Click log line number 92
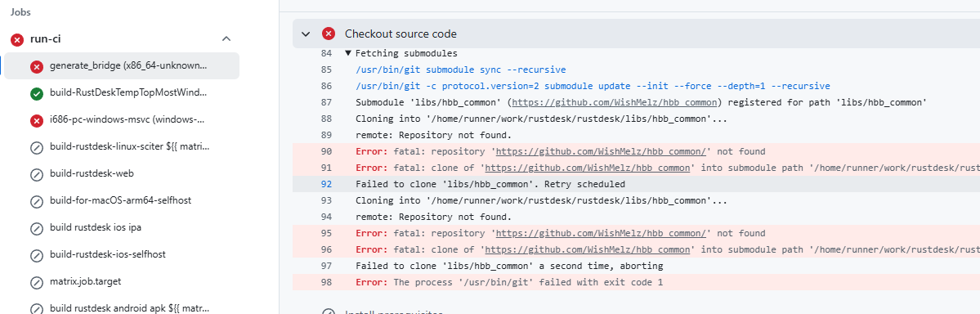980x314 pixels. (326, 184)
